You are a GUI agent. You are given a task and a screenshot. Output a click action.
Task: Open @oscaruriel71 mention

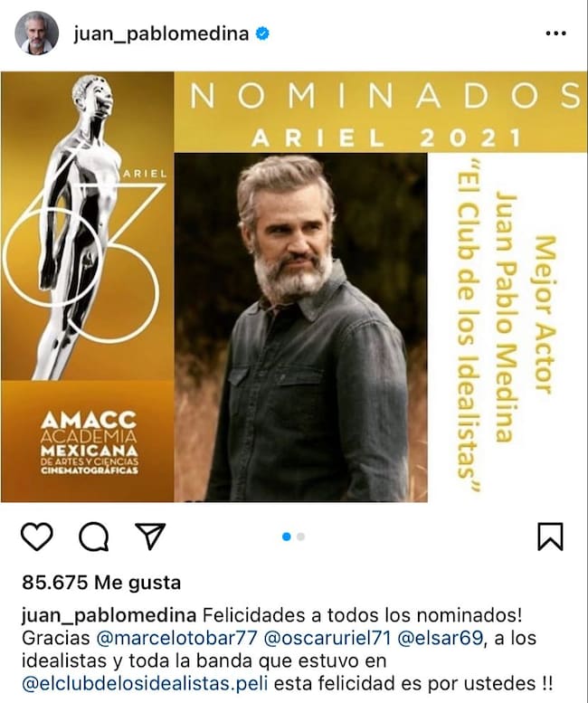(327, 638)
